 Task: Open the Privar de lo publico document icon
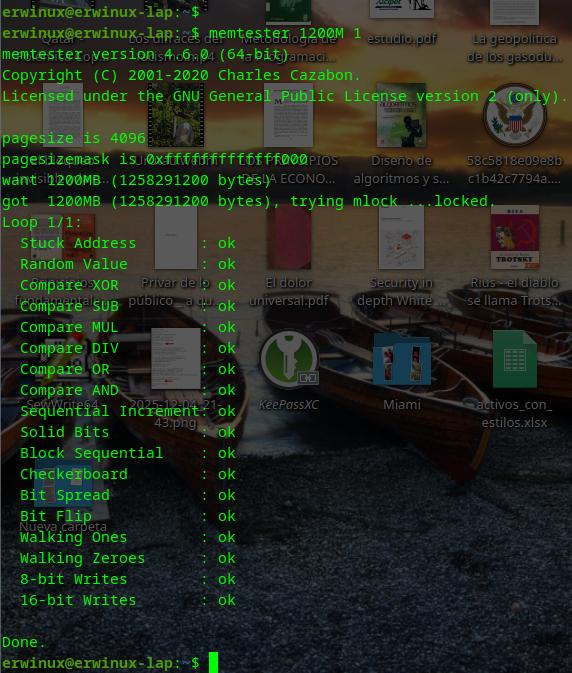[x=176, y=237]
